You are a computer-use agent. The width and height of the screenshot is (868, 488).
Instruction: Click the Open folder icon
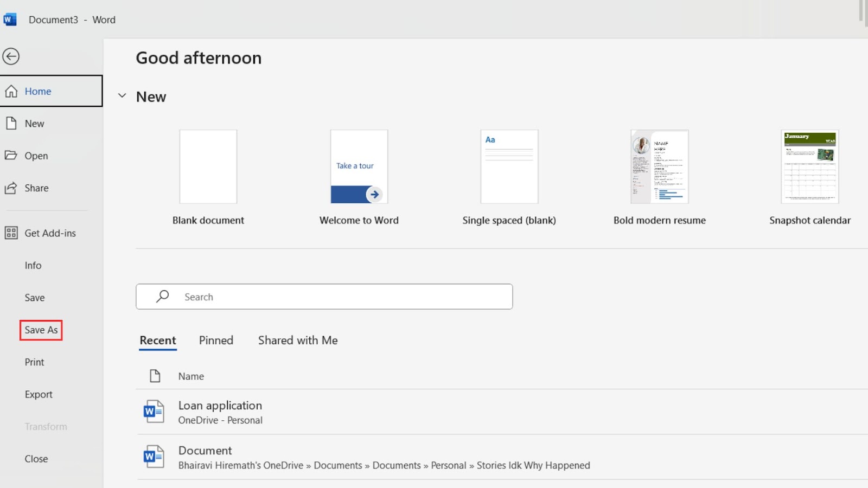[11, 156]
